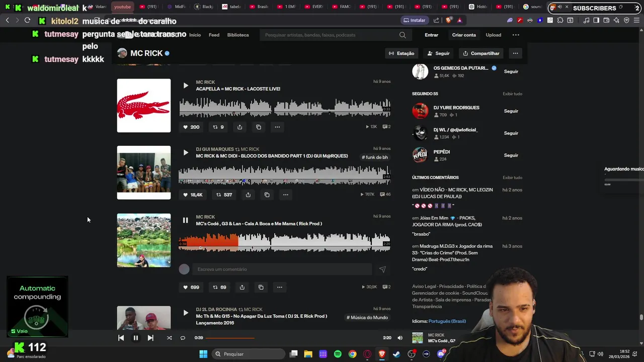This screenshot has width=644, height=362.
Task: Expand Últimos comentários with Exibir tudo
Action: pyautogui.click(x=512, y=177)
